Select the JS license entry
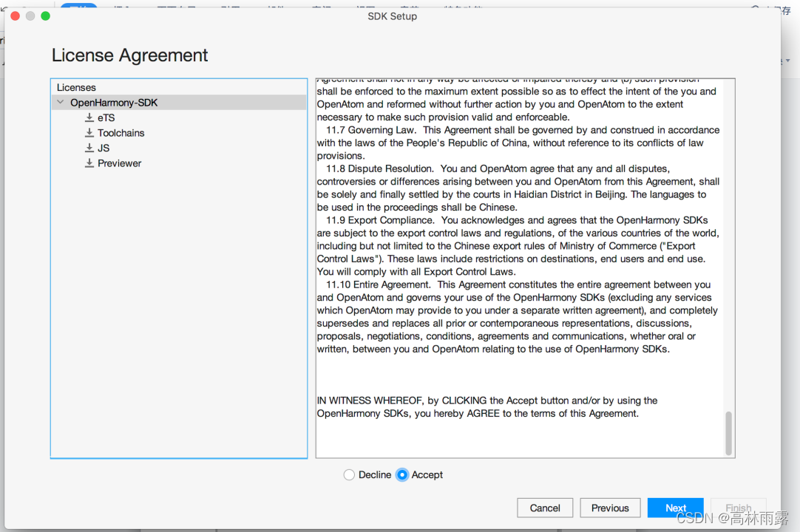Screen dimensions: 800x532 pos(104,149)
